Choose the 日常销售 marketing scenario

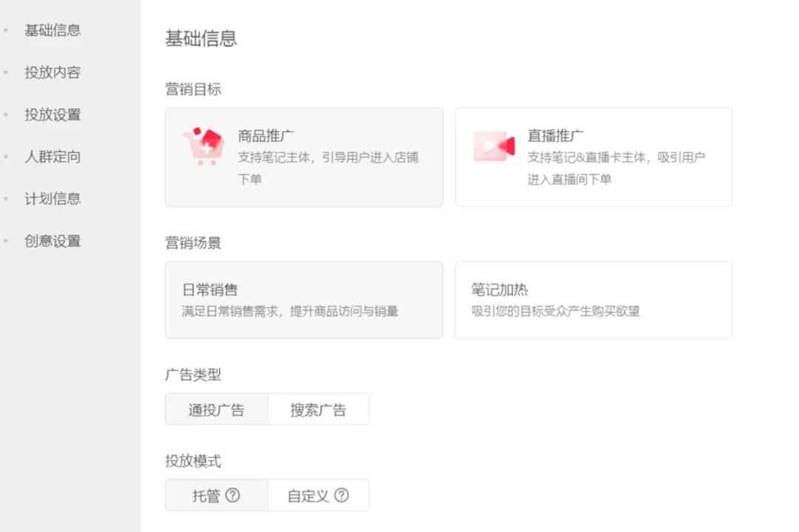coord(304,300)
